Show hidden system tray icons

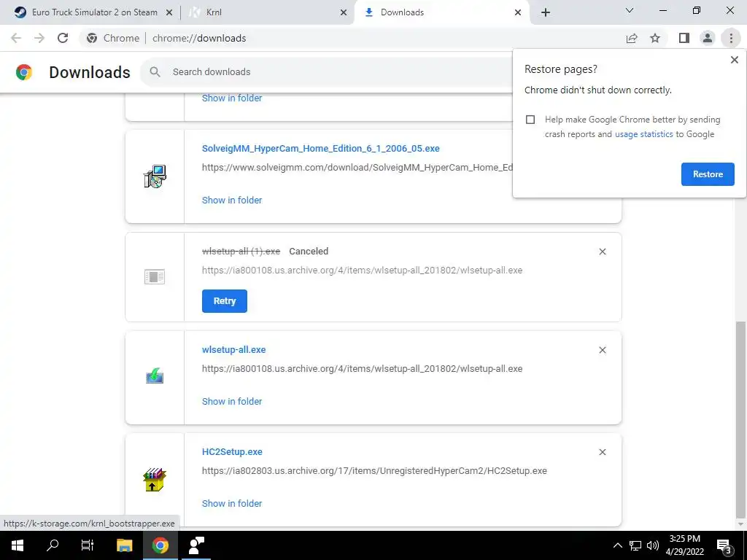click(617, 545)
